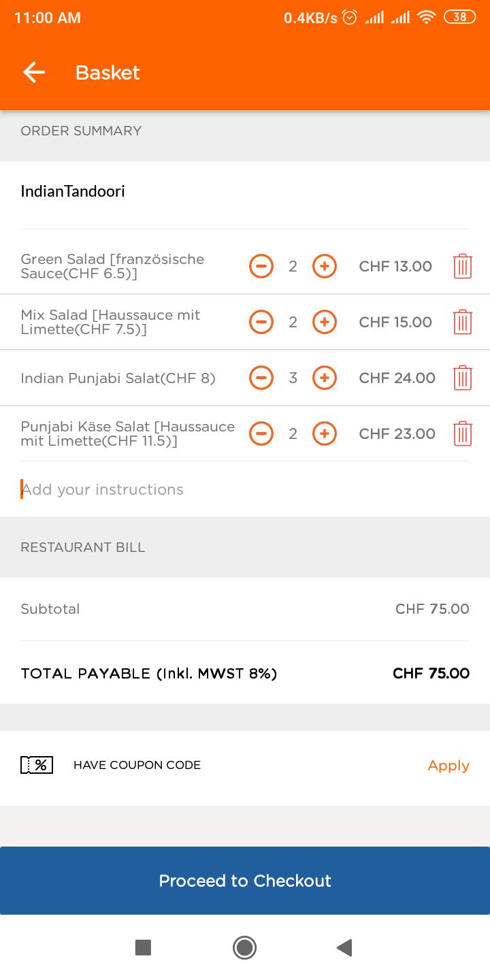Delete Indian Punjabi Salat item
This screenshot has height=980, width=490.
point(462,378)
